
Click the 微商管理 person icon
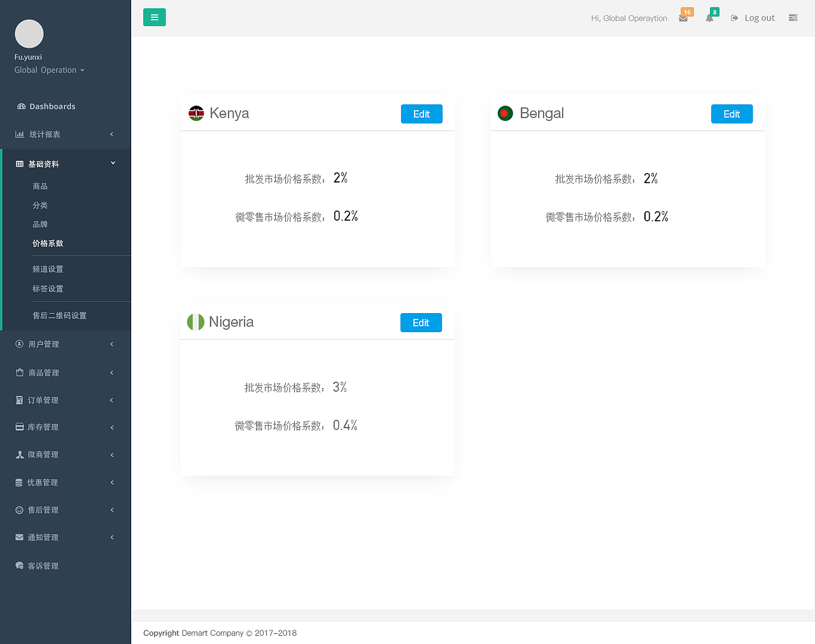tap(20, 454)
